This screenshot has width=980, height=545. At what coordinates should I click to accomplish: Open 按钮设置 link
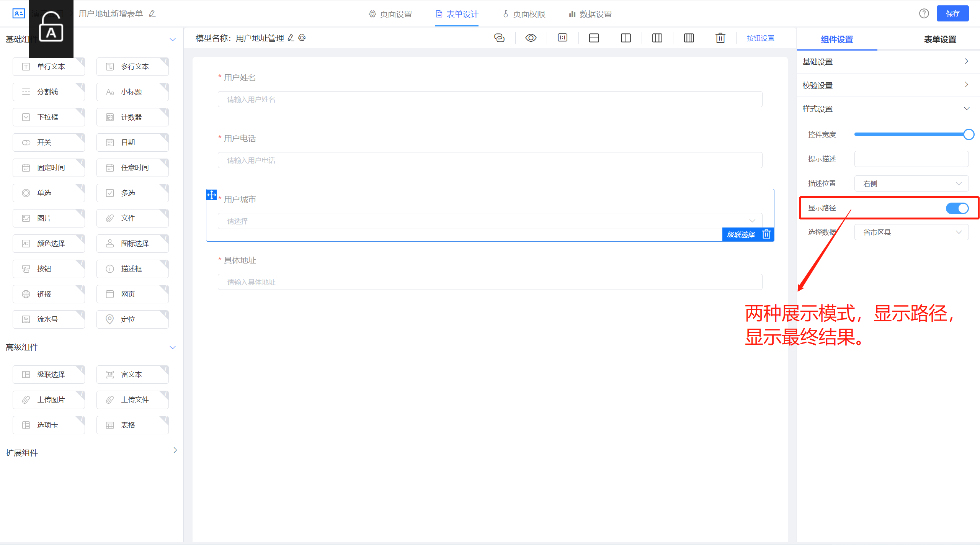pyautogui.click(x=760, y=38)
